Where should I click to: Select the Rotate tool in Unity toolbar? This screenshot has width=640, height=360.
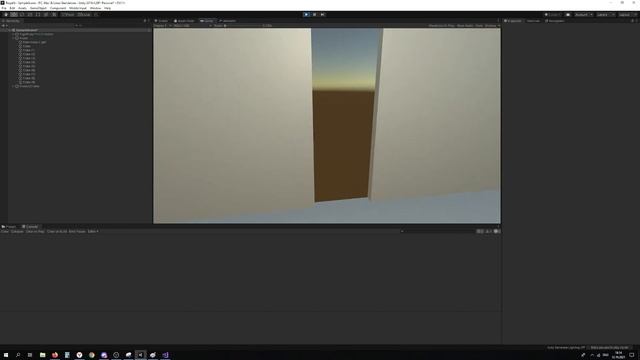(22, 15)
